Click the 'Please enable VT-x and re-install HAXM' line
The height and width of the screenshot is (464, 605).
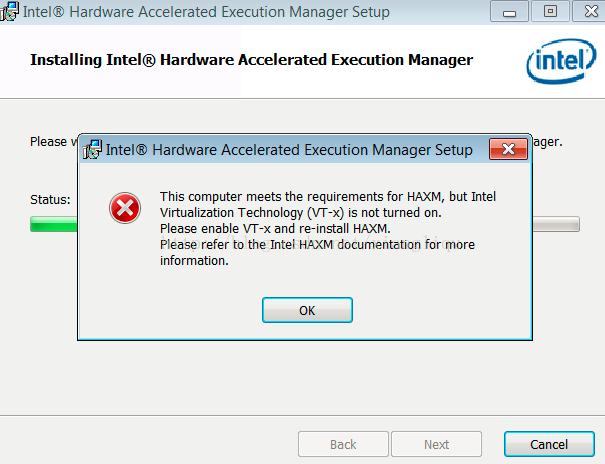point(275,229)
